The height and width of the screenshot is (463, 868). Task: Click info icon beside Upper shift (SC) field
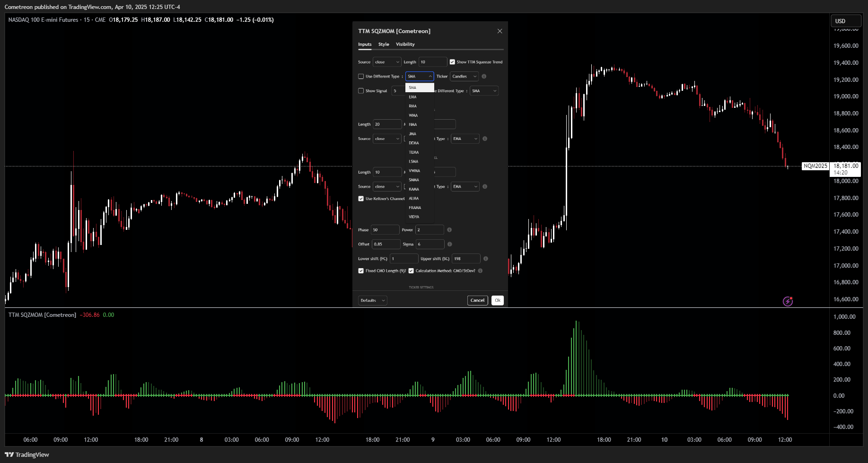coord(486,259)
